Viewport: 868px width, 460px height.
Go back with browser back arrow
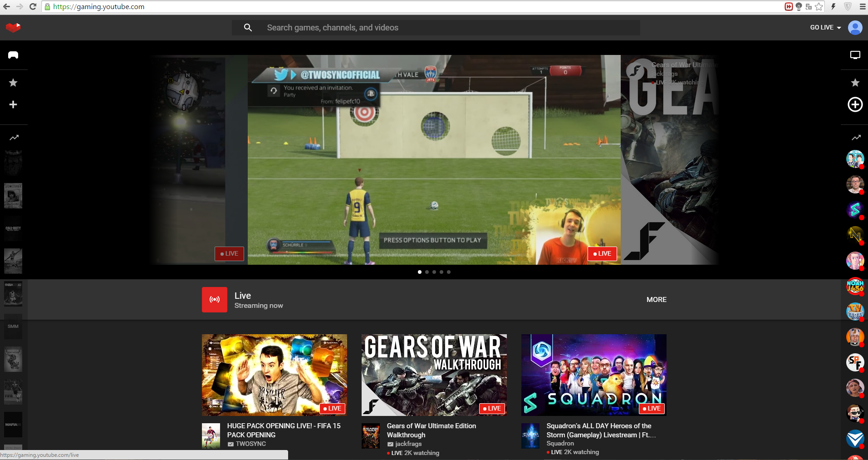point(6,7)
